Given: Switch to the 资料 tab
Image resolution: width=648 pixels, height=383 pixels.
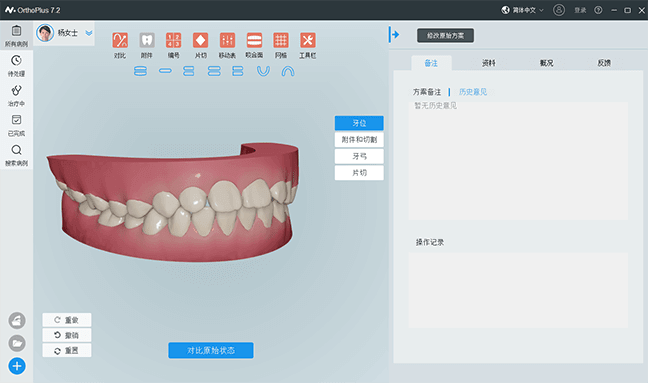Looking at the screenshot, I should (x=488, y=63).
